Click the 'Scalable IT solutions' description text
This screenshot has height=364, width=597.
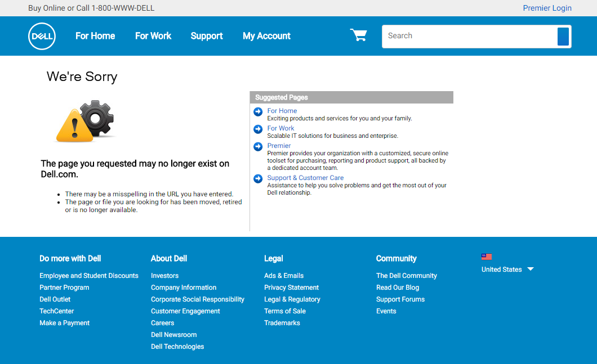coord(333,136)
